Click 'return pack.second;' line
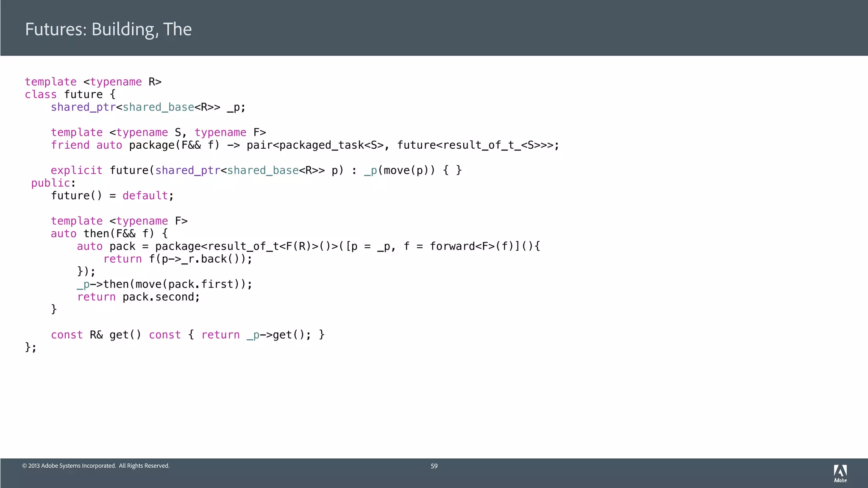This screenshot has height=488, width=868. 138,297
